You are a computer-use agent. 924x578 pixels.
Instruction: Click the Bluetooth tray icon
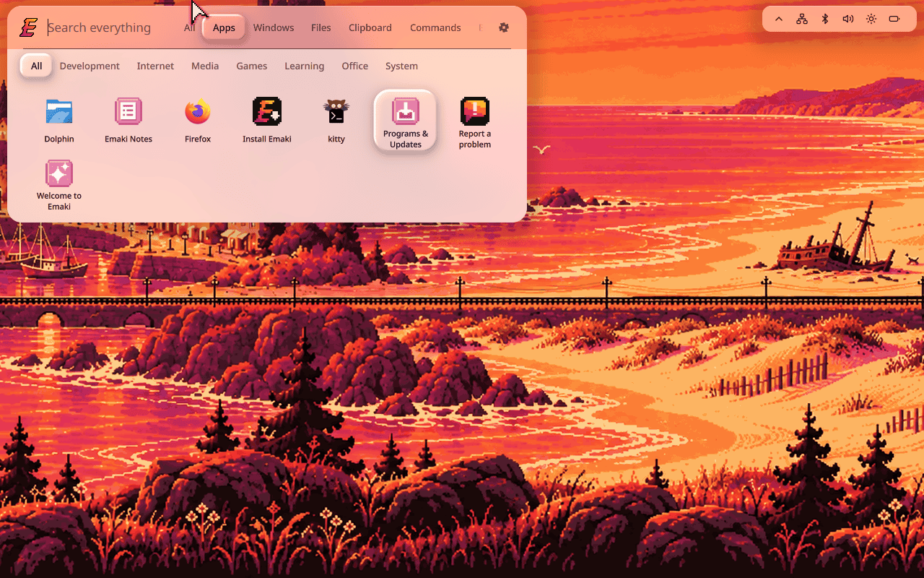[x=825, y=19]
